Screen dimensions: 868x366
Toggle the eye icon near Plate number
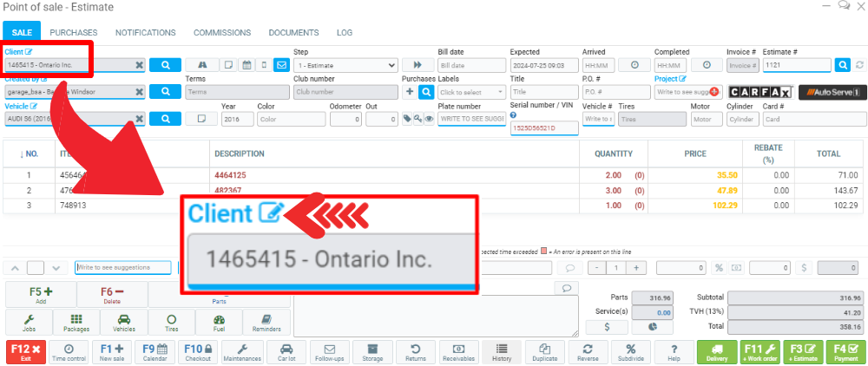click(429, 119)
